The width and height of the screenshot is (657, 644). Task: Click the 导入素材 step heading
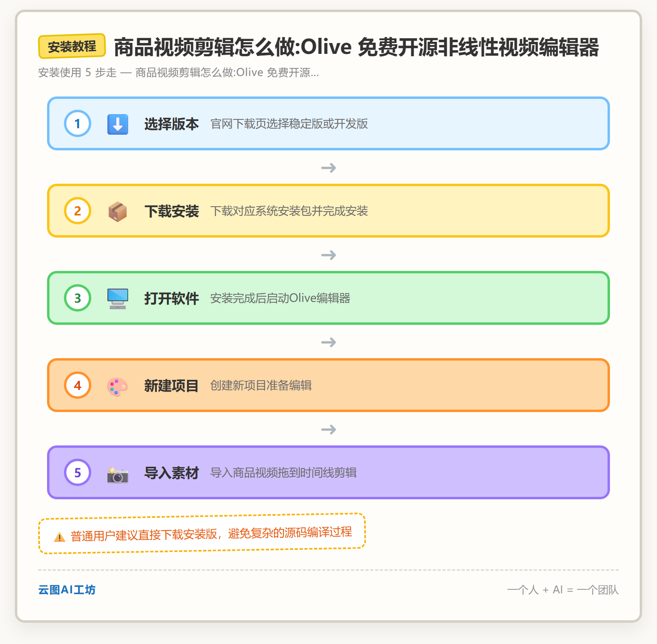(x=172, y=473)
